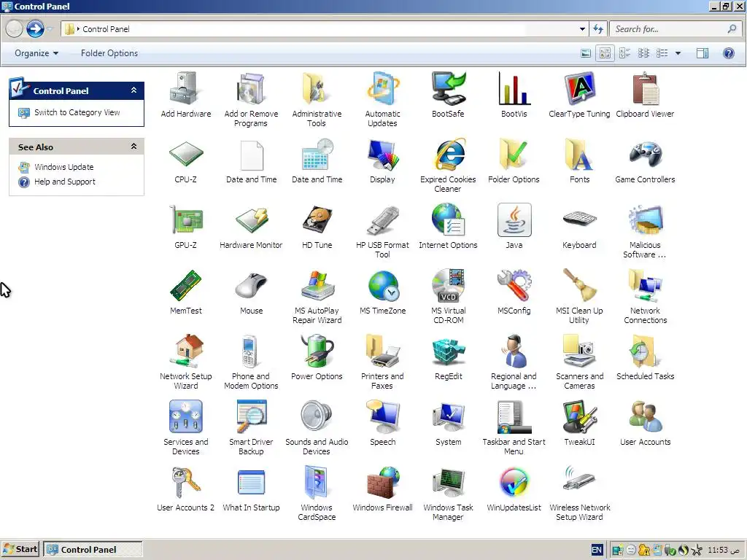747x560 pixels.
Task: Click the Forward navigation arrow
Action: 35,29
